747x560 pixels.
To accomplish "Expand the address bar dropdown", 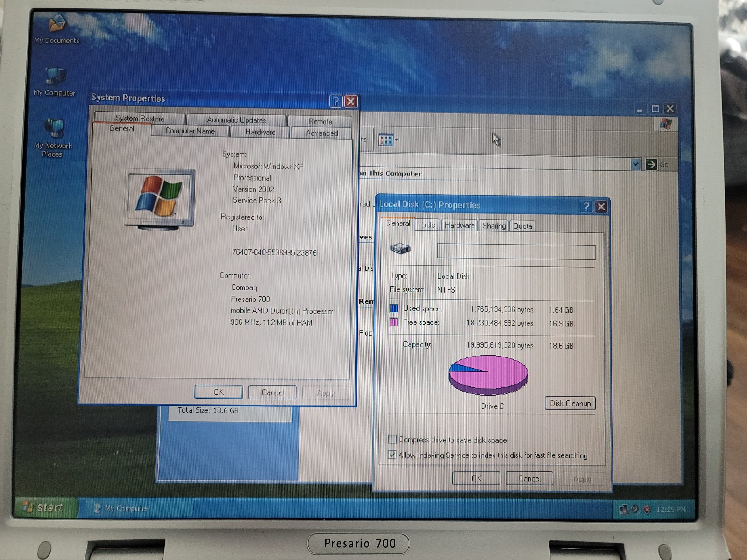I will [x=635, y=164].
